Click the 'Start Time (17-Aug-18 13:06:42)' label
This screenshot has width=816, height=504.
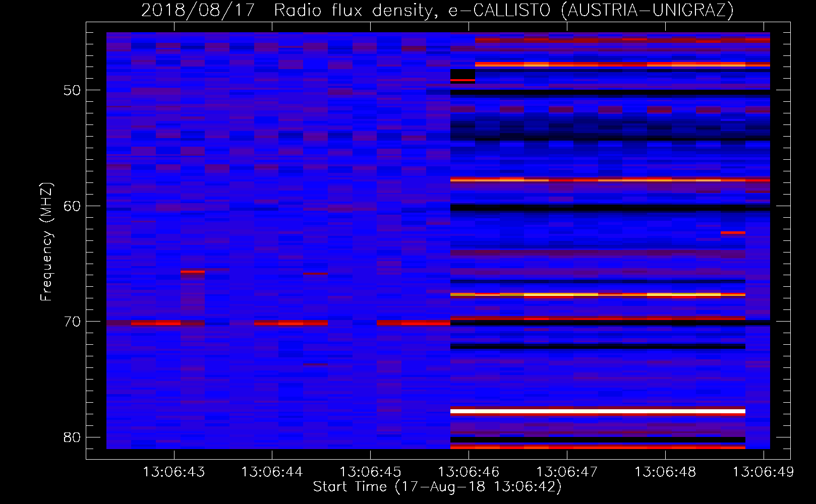pyautogui.click(x=437, y=487)
